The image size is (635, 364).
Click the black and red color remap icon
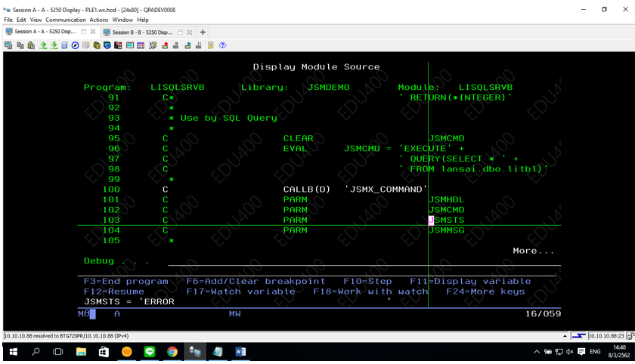[118, 45]
